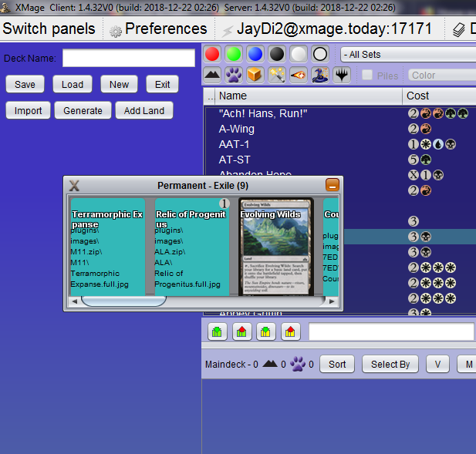Click the Sort button in Maindeck bar
The width and height of the screenshot is (476, 454).
[x=337, y=364]
